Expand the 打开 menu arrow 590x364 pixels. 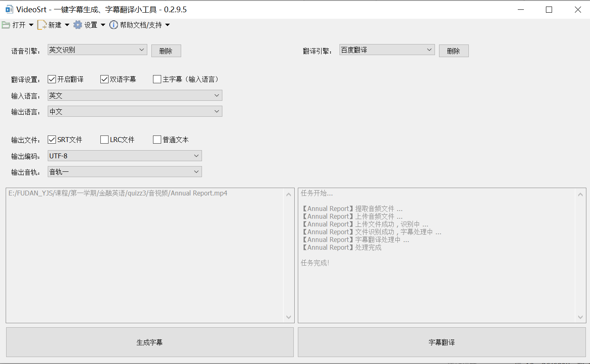tap(31, 24)
